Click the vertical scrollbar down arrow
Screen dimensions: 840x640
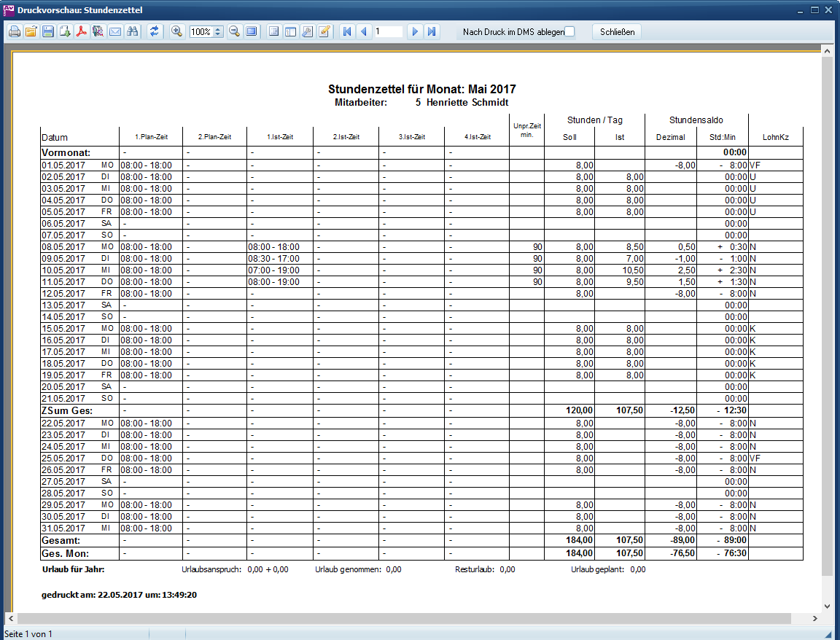click(x=827, y=606)
